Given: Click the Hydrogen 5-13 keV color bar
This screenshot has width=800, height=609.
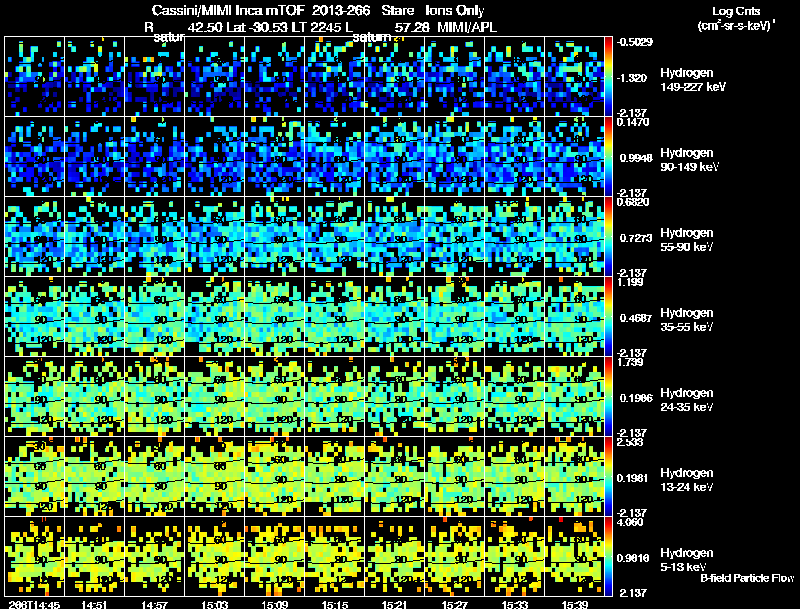Looking at the screenshot, I should (x=608, y=557).
